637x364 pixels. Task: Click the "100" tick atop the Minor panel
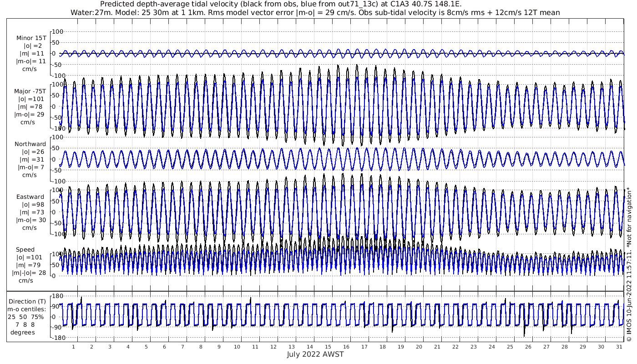58,31
